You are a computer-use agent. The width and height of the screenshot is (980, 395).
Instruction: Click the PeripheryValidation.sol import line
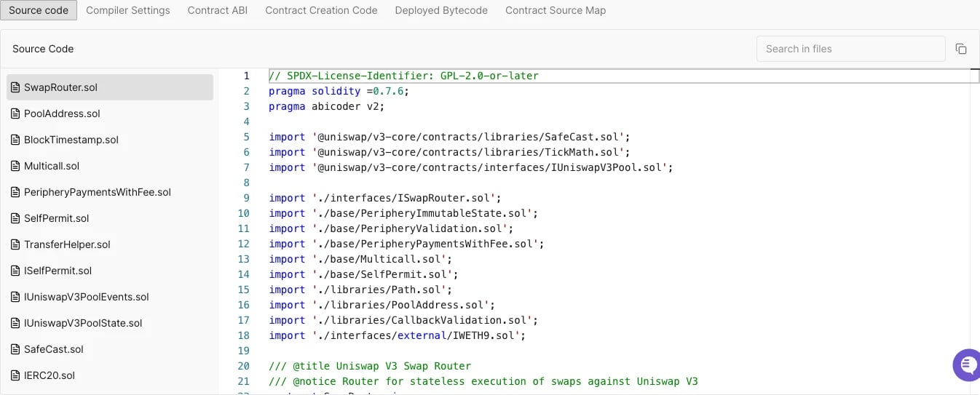pos(391,228)
